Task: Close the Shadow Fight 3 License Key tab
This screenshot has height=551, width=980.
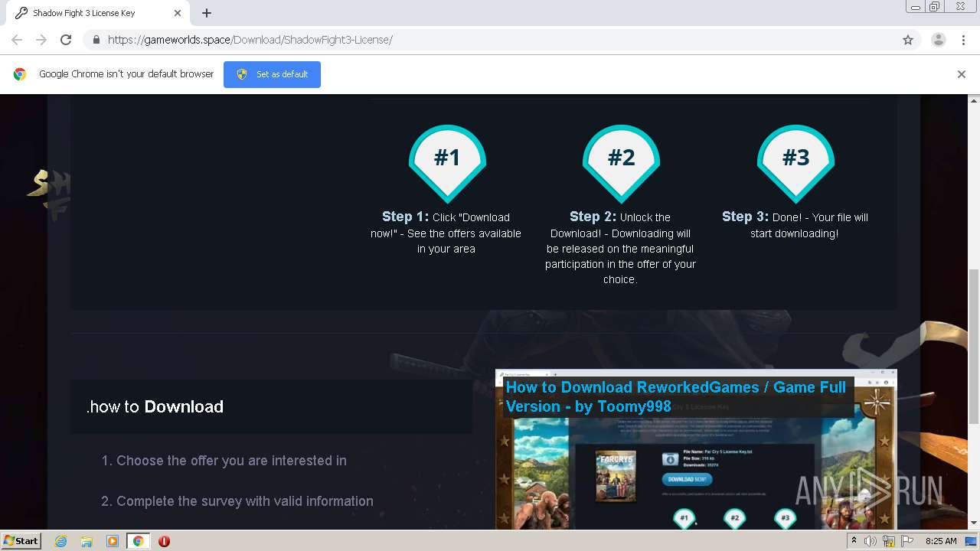Action: 178,13
